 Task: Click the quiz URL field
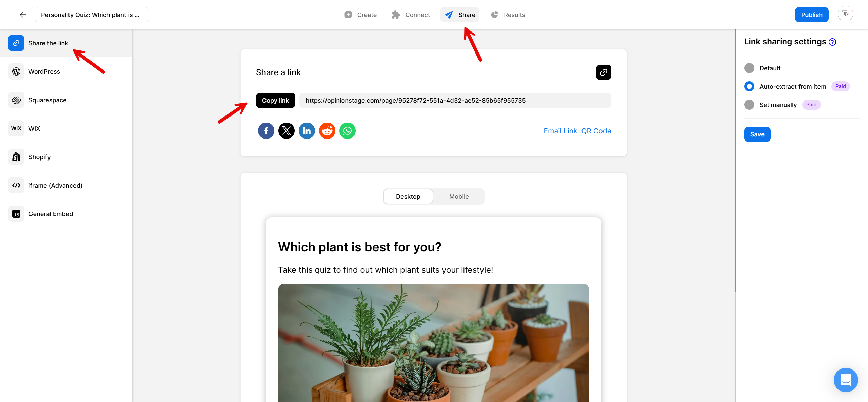point(455,101)
